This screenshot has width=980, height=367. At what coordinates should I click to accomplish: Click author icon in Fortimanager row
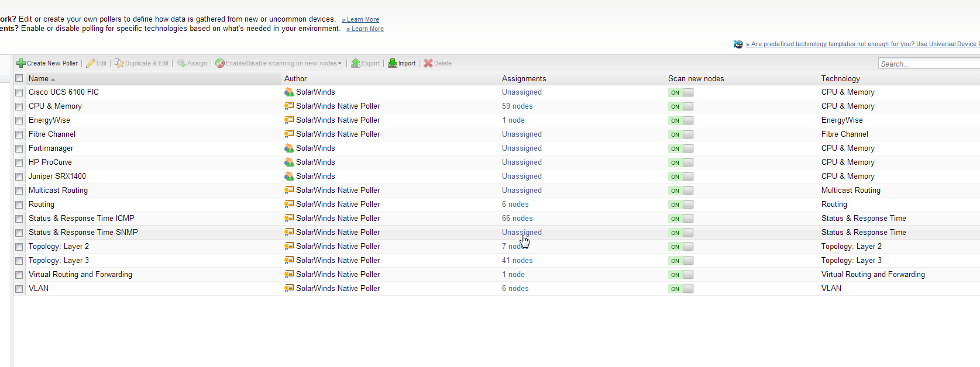tap(289, 148)
